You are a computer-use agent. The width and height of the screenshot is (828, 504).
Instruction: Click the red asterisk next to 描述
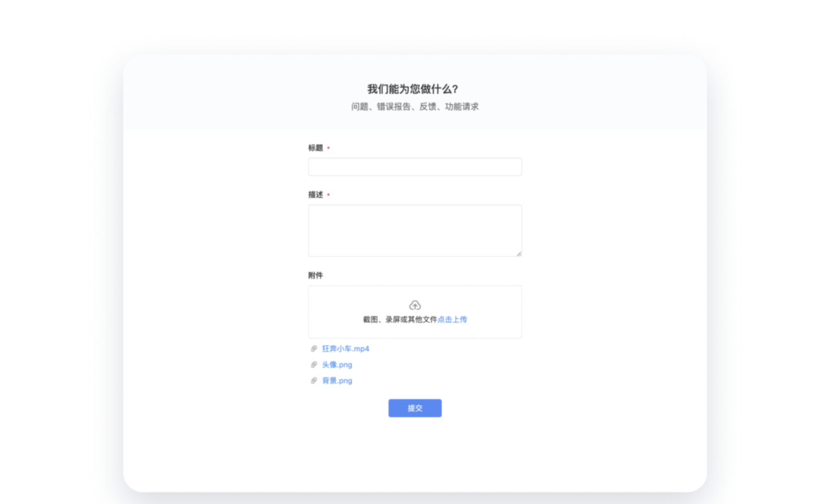coord(329,195)
